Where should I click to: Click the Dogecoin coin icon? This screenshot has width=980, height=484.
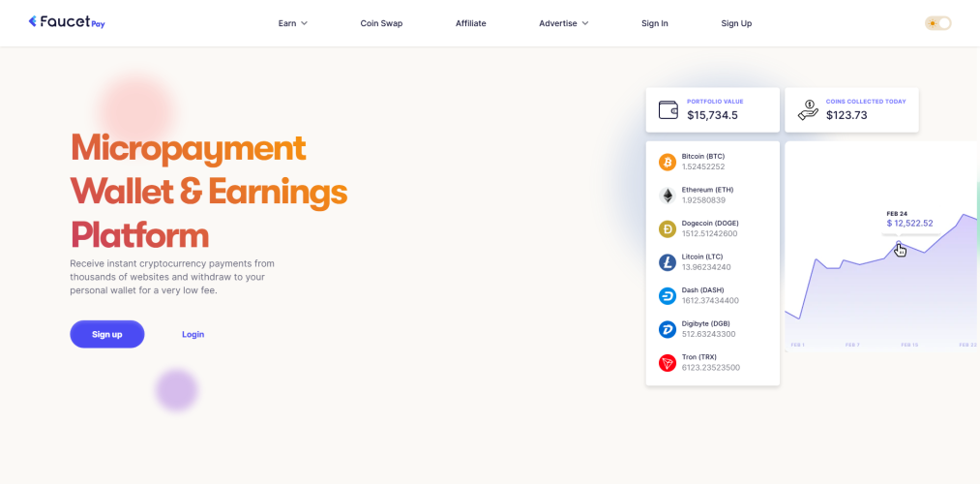(668, 228)
